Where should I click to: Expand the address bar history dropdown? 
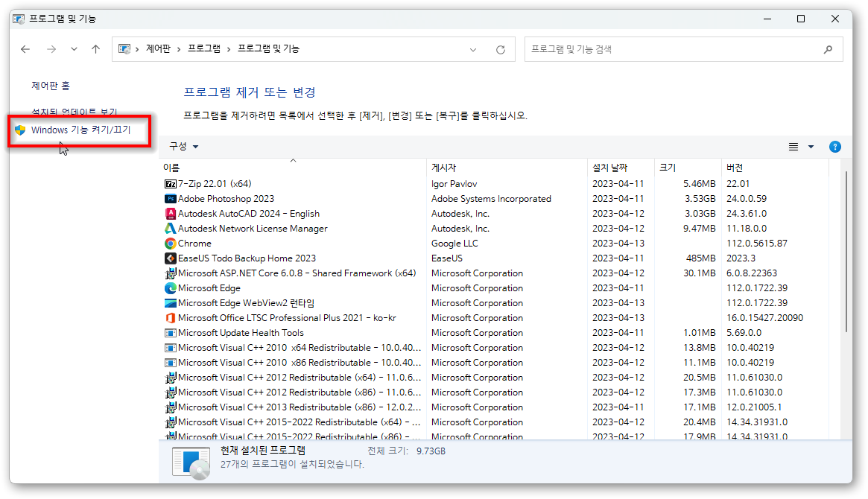473,50
